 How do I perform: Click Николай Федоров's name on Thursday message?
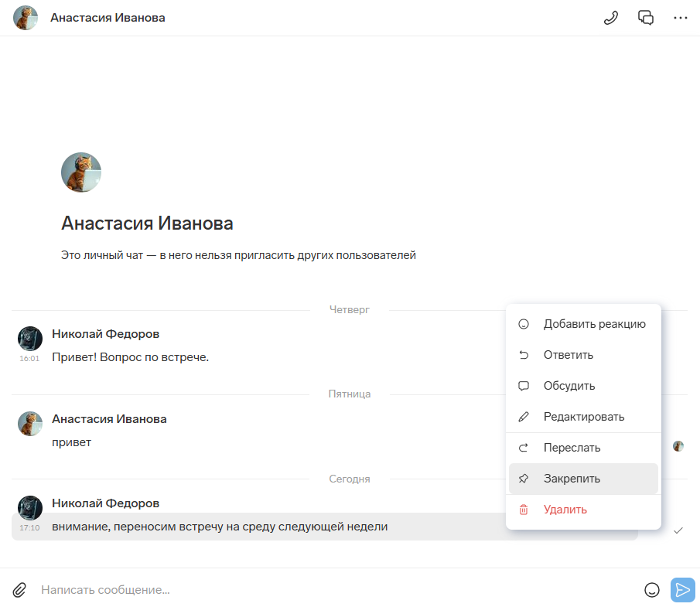pyautogui.click(x=106, y=334)
